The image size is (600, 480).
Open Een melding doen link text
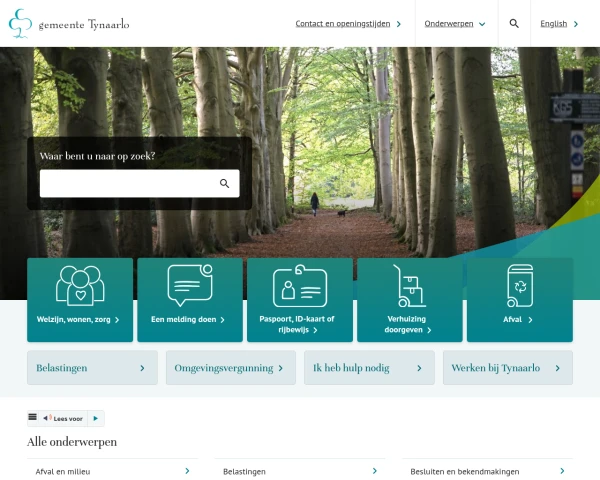(184, 320)
